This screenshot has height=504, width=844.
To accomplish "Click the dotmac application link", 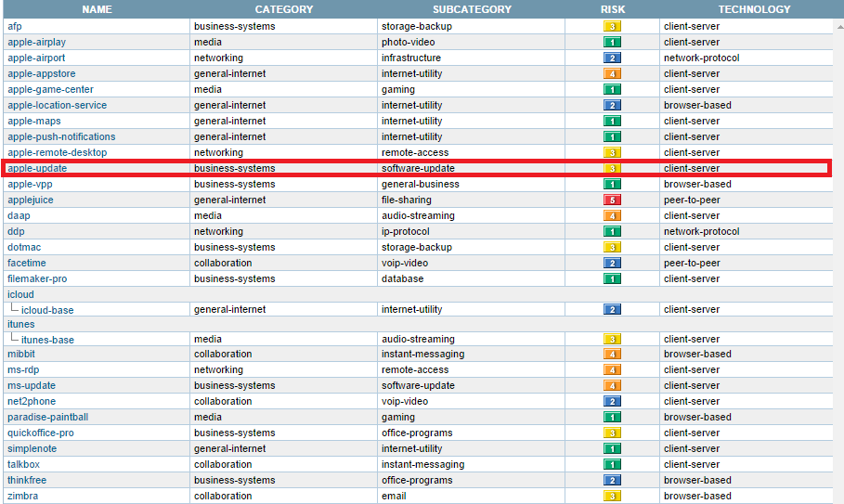I will click(24, 247).
